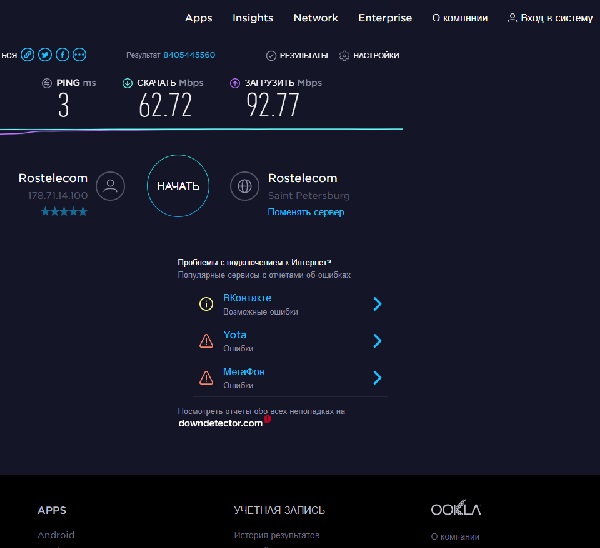Click История результатов footer link
The height and width of the screenshot is (548, 600).
(x=277, y=535)
